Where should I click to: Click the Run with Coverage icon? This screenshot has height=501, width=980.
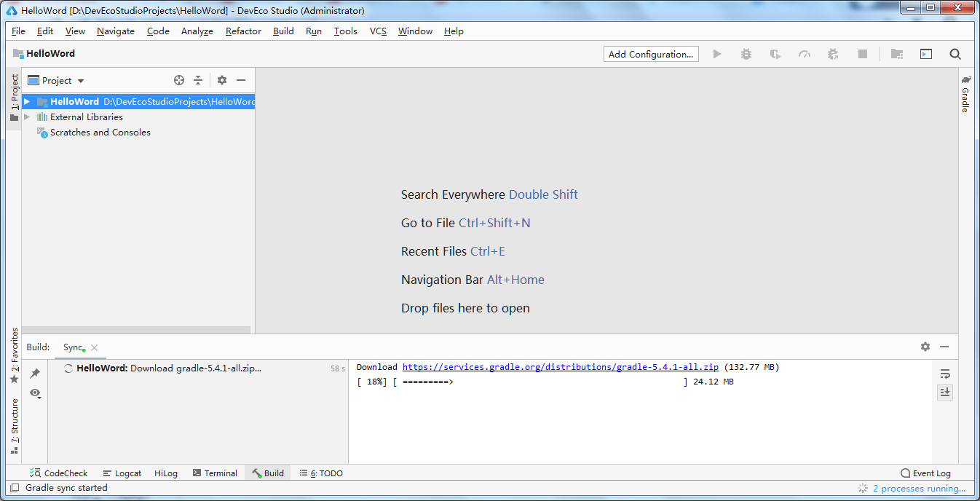[775, 54]
